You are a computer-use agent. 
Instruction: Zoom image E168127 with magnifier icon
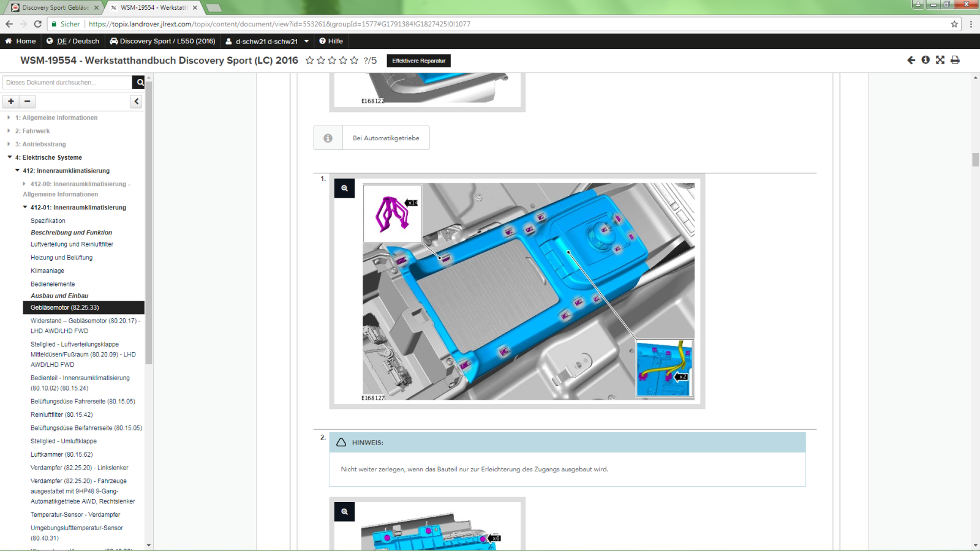pyautogui.click(x=344, y=188)
